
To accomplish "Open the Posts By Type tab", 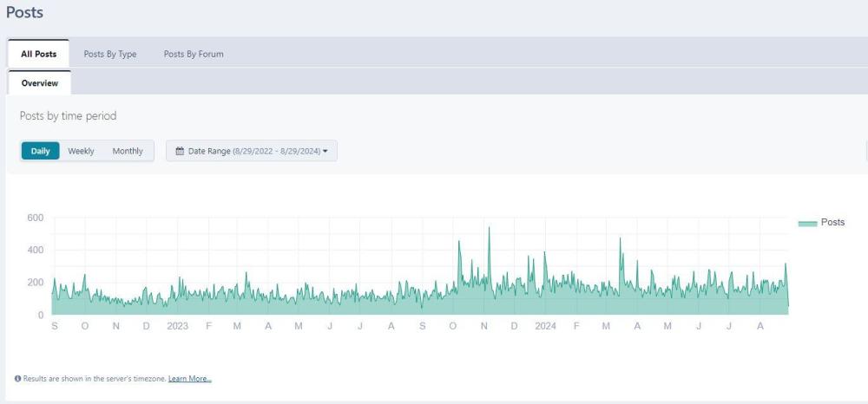I will click(109, 54).
